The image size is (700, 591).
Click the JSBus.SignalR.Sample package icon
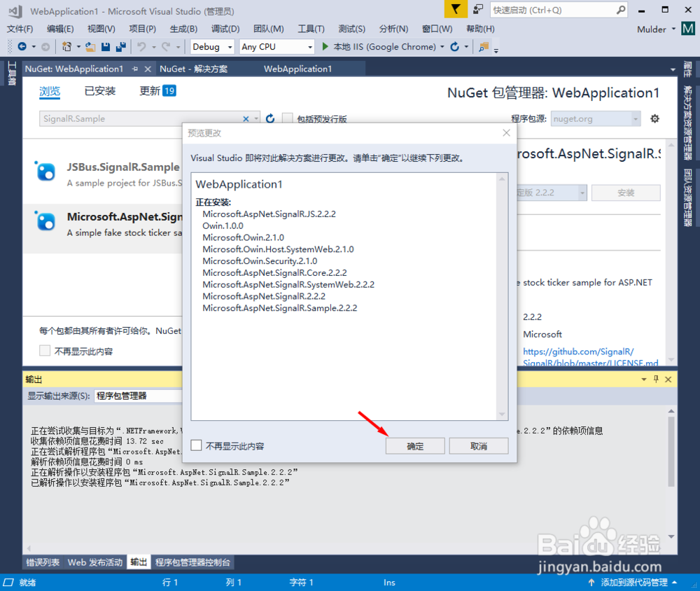click(45, 170)
